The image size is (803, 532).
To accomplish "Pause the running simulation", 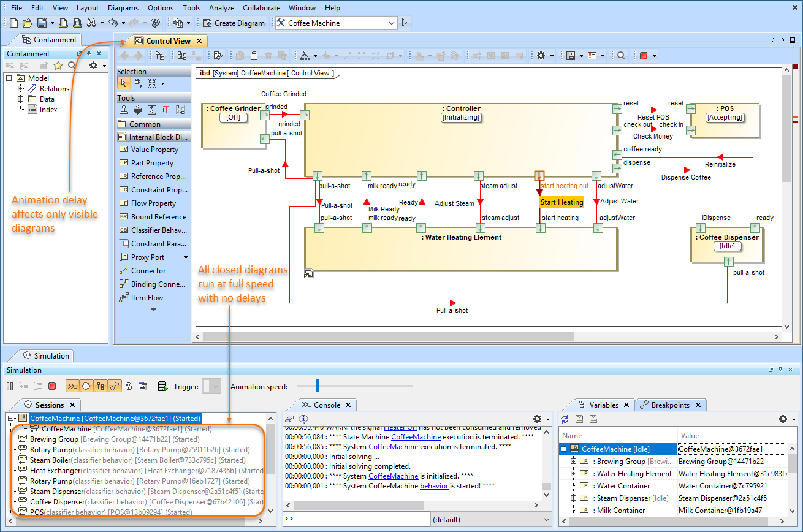I will tap(10, 386).
